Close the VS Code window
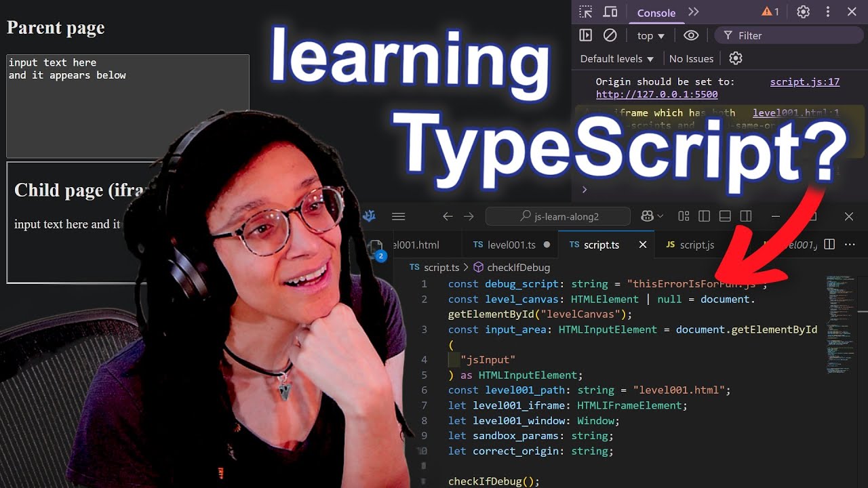The image size is (868, 488). 849,216
